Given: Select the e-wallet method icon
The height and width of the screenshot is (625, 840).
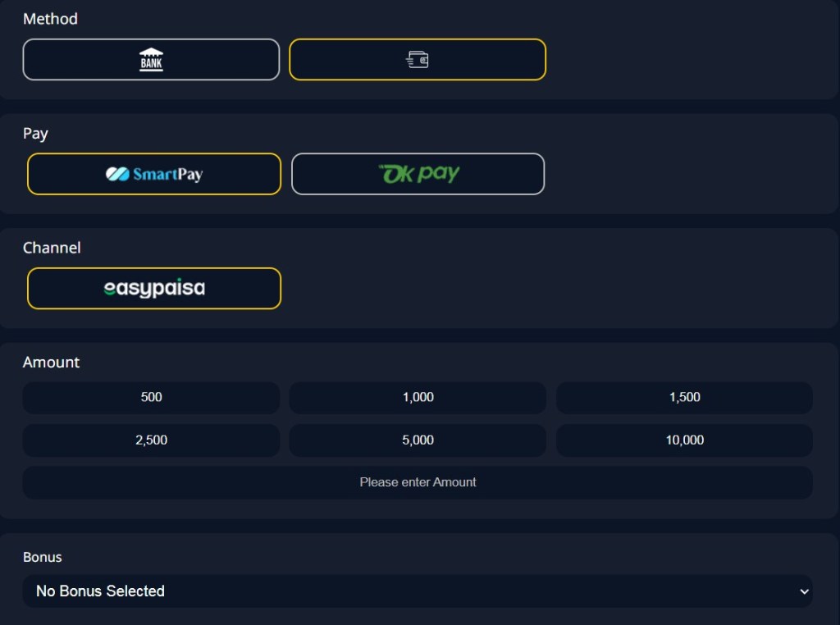Looking at the screenshot, I should 418,60.
